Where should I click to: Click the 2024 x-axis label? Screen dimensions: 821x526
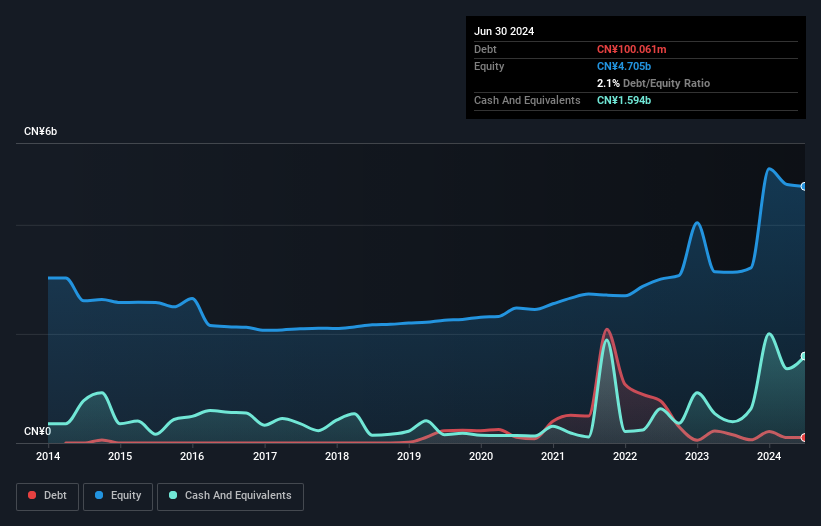[x=769, y=456]
